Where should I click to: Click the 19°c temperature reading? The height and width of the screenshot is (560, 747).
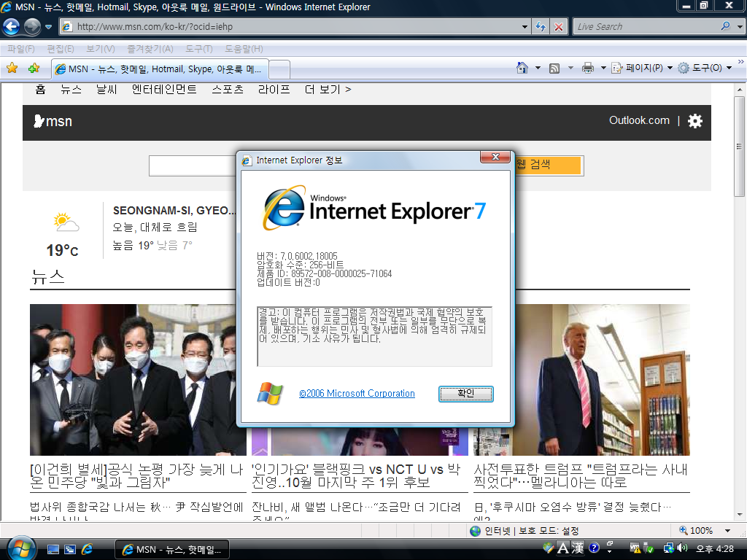click(63, 250)
